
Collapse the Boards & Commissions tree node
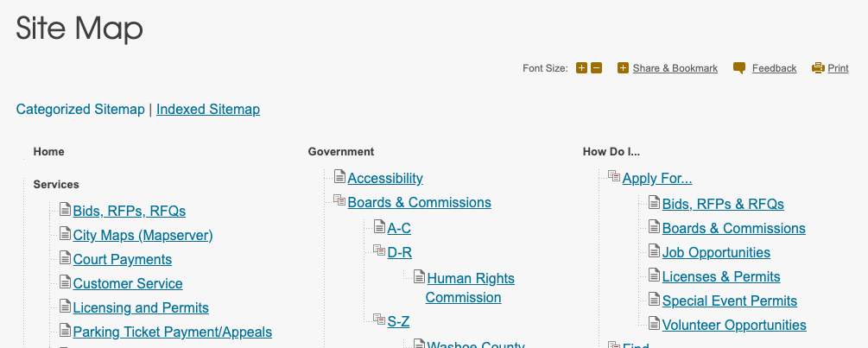coord(339,201)
